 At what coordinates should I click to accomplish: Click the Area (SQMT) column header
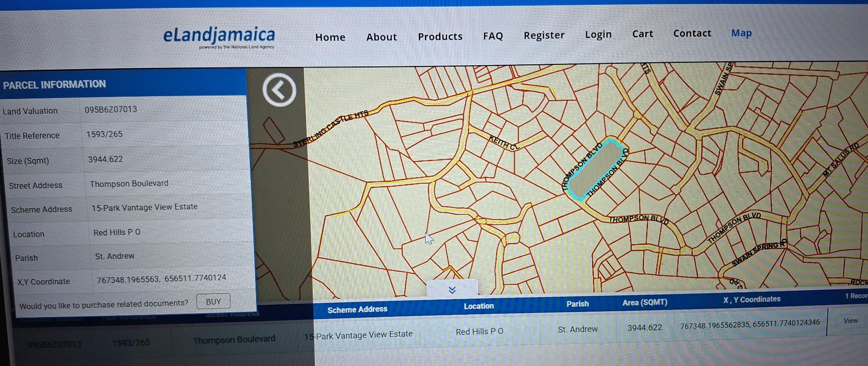click(644, 302)
